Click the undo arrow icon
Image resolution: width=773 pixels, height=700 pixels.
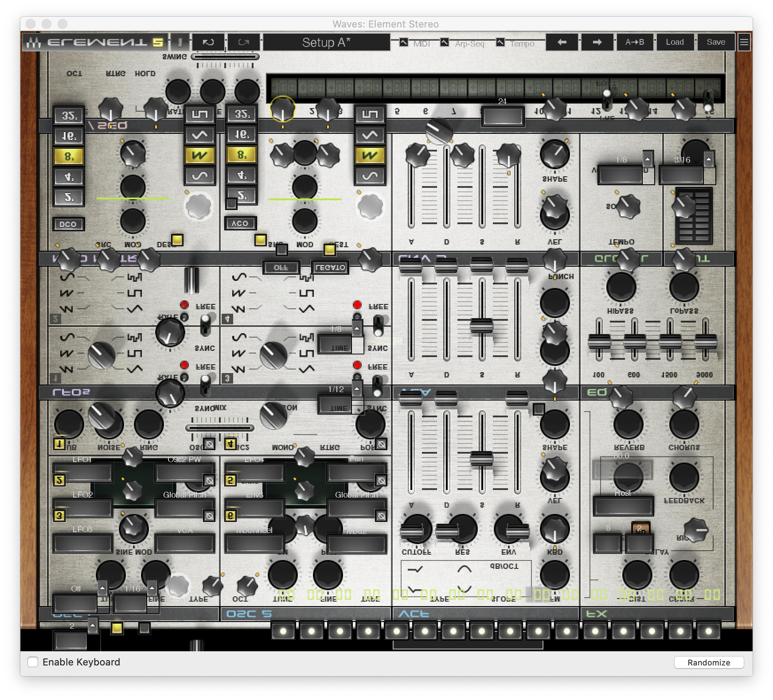click(208, 43)
